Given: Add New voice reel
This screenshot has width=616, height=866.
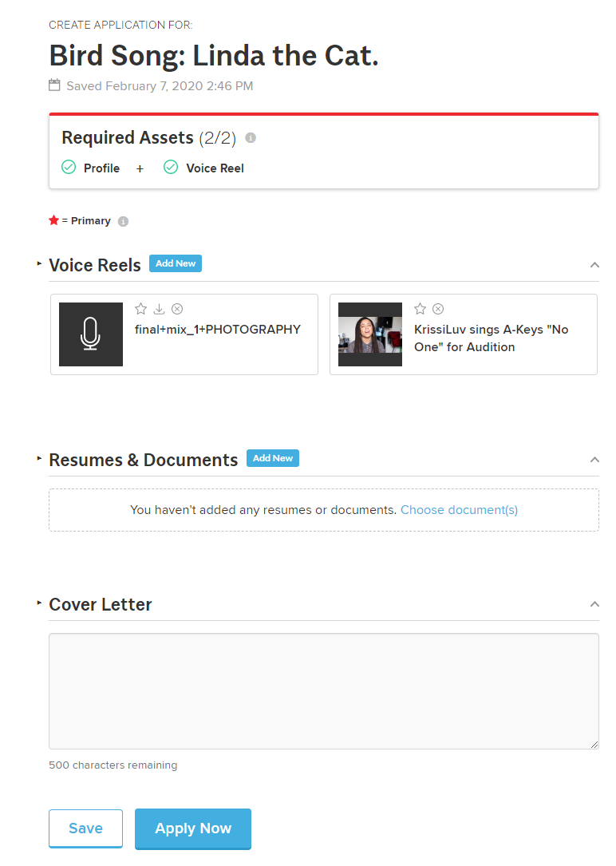Looking at the screenshot, I should [x=176, y=263].
